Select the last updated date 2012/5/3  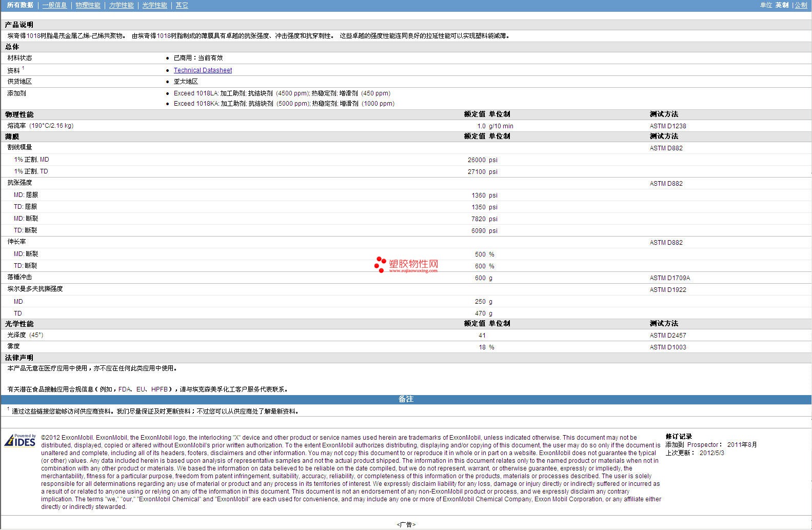point(712,453)
